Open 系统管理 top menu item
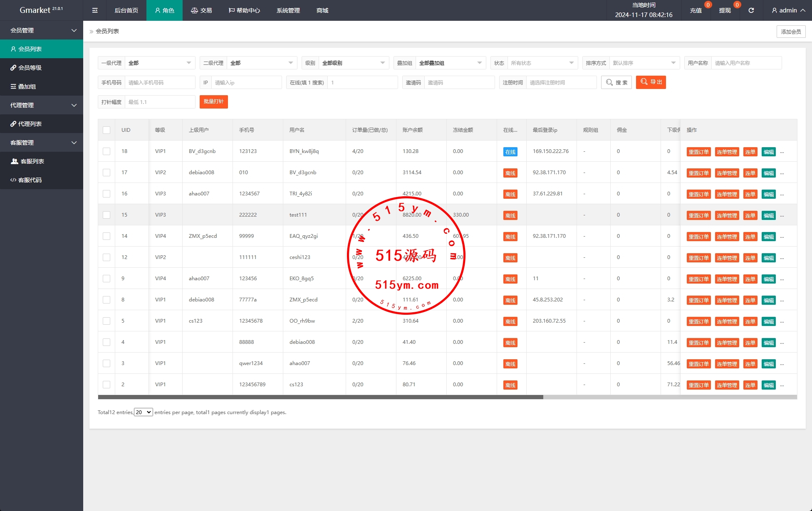 288,10
